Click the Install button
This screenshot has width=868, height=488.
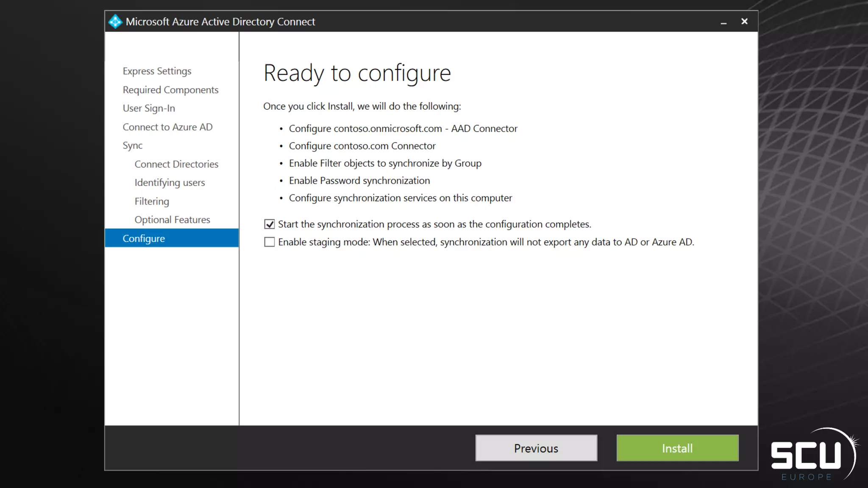pyautogui.click(x=677, y=448)
